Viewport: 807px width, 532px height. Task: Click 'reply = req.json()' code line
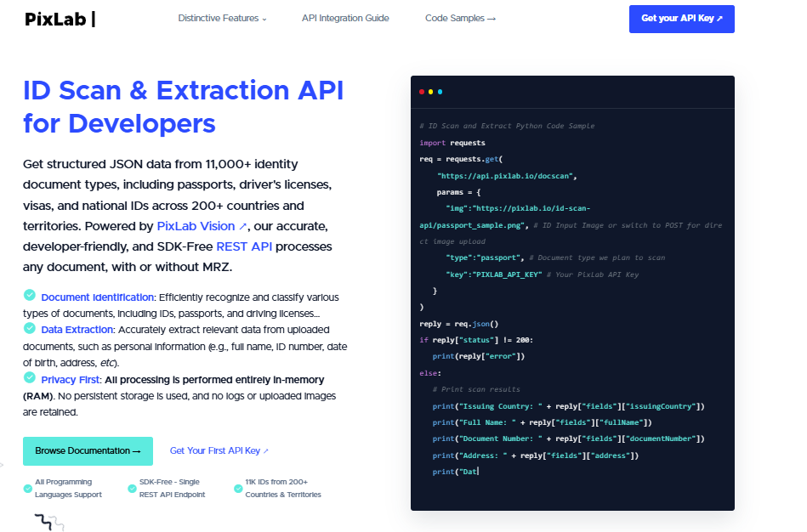459,324
